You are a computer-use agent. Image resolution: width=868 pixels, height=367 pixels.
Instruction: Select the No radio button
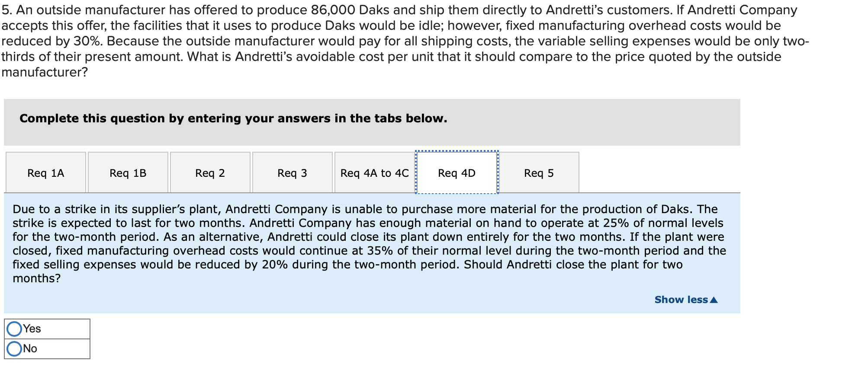pyautogui.click(x=13, y=348)
